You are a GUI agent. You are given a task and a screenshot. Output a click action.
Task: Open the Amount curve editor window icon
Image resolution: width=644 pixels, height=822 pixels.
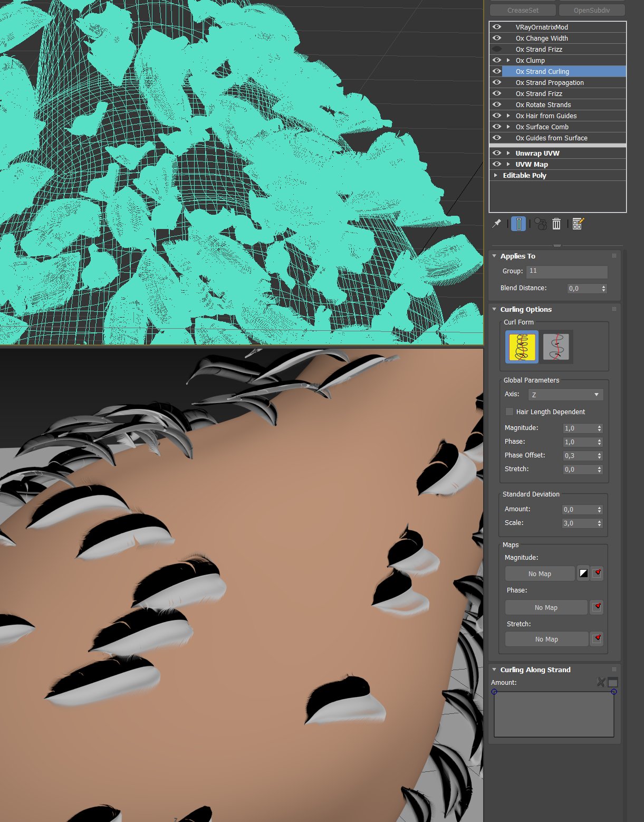pos(612,682)
